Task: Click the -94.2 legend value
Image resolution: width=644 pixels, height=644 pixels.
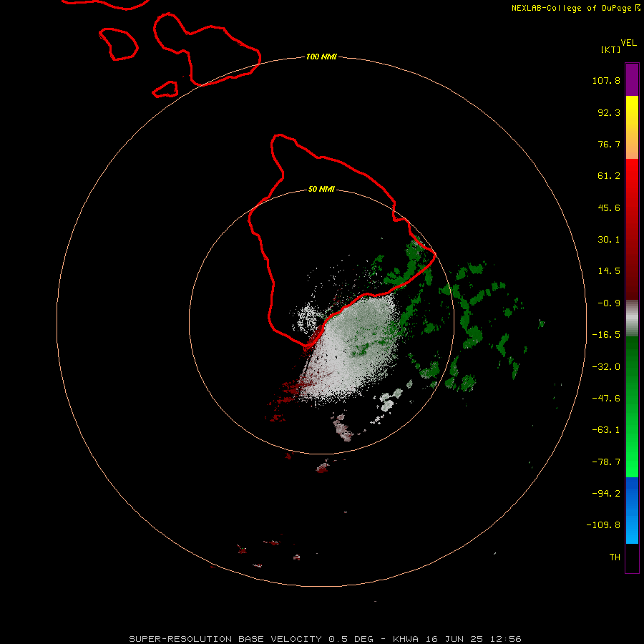Action: 606,493
